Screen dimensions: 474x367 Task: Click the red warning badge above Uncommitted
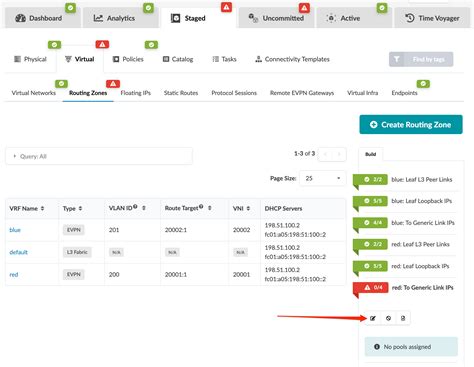[304, 7]
